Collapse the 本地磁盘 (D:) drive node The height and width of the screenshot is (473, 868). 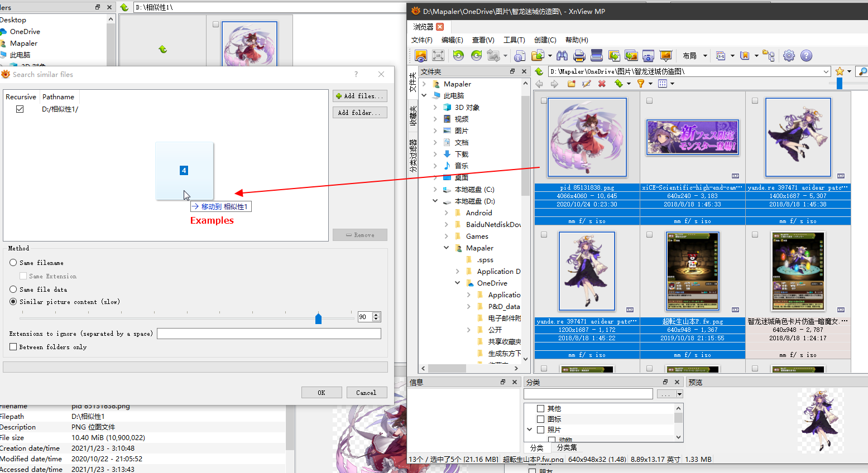pyautogui.click(x=435, y=201)
